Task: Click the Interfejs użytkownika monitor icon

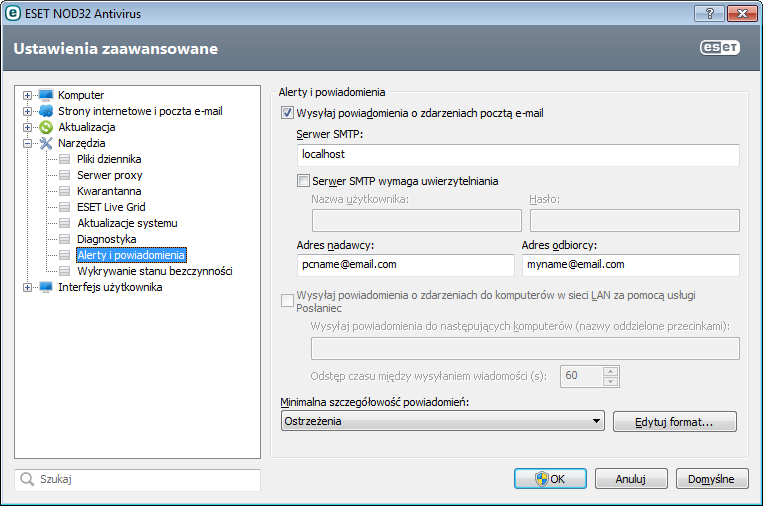Action: click(46, 287)
